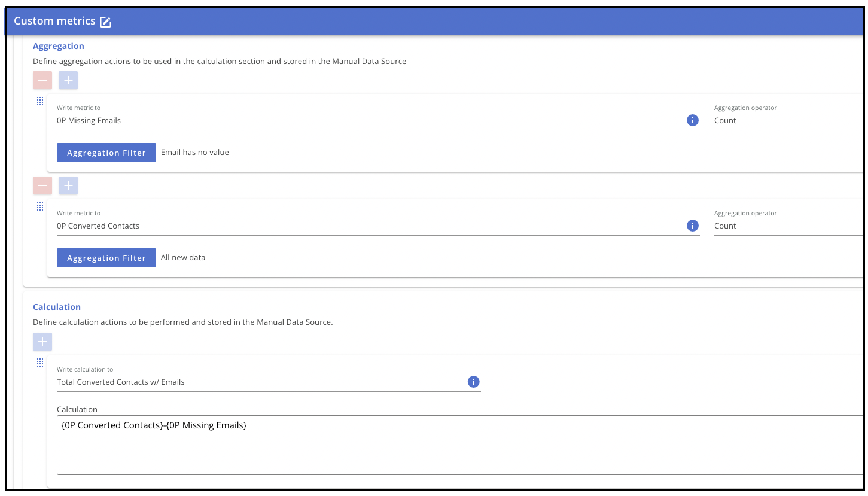Screen dimensions: 868x496
Task: Open Aggregation operator dropdown for 0P Converted Contacts
Action: (788, 226)
